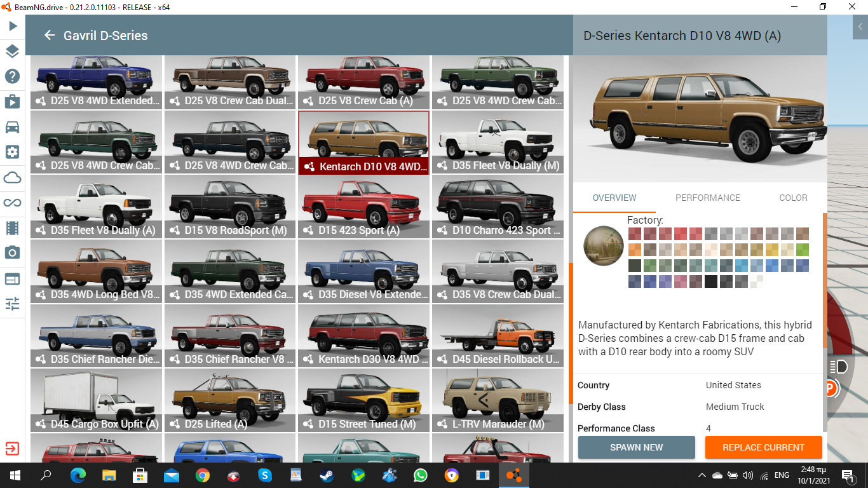The height and width of the screenshot is (488, 868).
Task: Select the D35 Fleet V8 Dually (A) config
Action: point(95,207)
